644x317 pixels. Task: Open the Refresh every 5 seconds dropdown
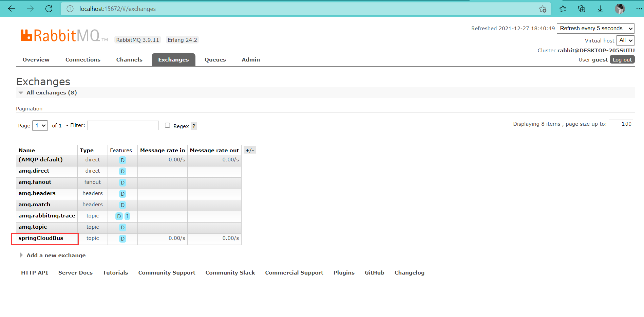coord(595,29)
